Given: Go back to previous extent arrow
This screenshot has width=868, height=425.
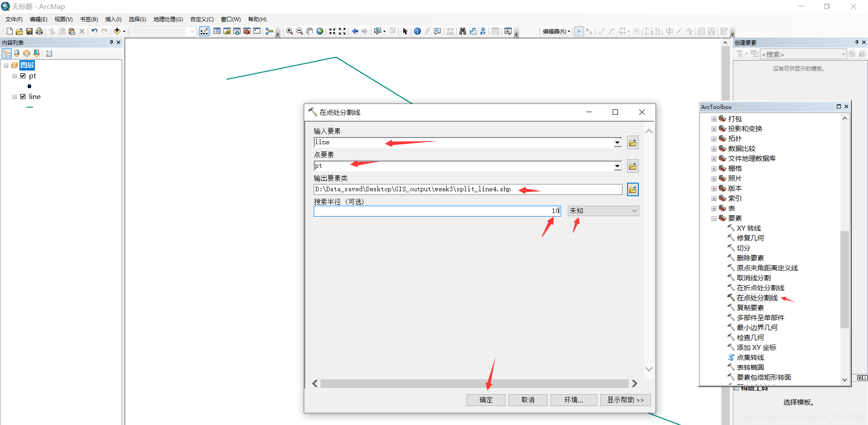Looking at the screenshot, I should click(x=355, y=31).
